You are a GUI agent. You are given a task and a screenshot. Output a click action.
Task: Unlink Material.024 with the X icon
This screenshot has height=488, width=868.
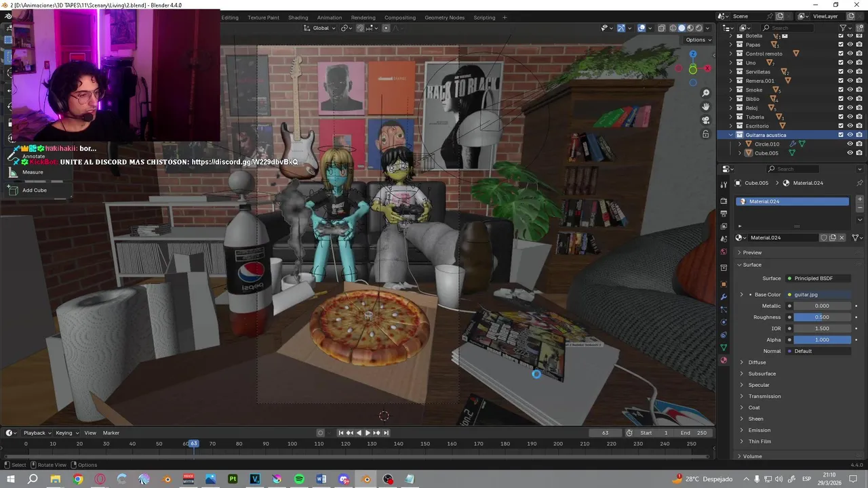coord(842,238)
